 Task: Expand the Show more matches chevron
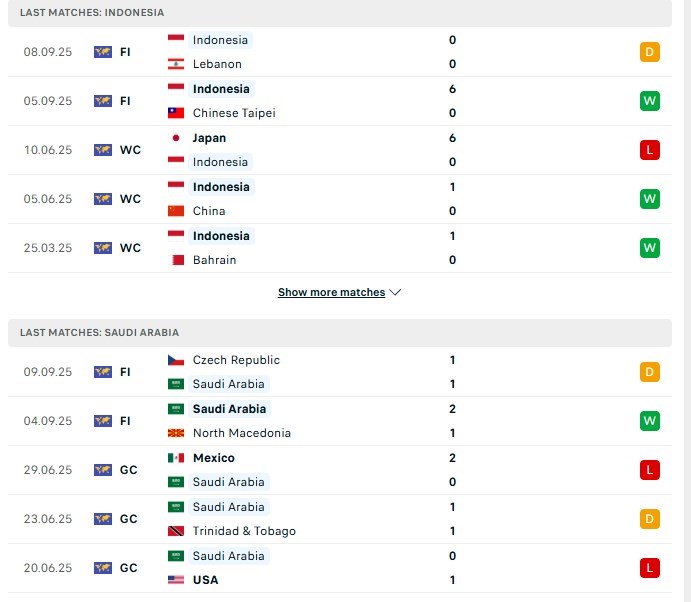click(x=395, y=293)
